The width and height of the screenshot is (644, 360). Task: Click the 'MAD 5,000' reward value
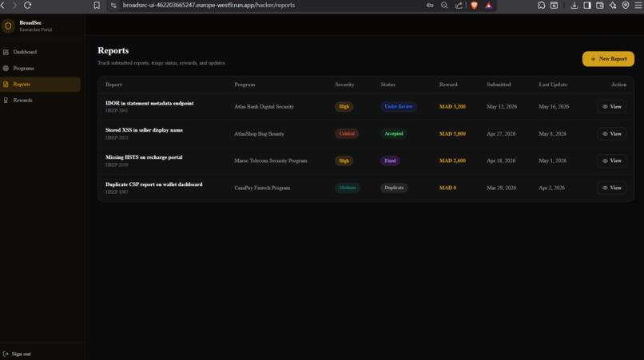pos(452,134)
